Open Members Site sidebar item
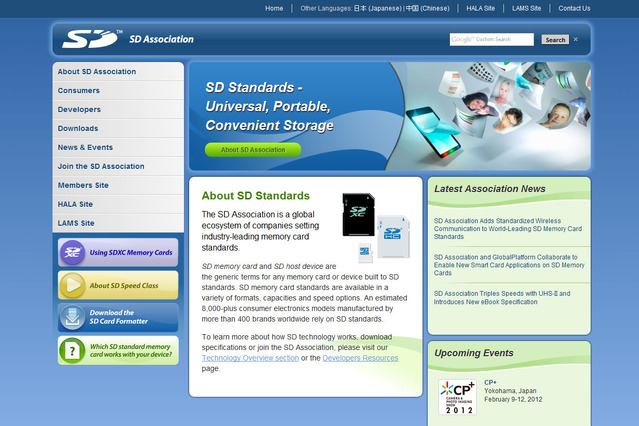The image size is (639, 426). (118, 185)
